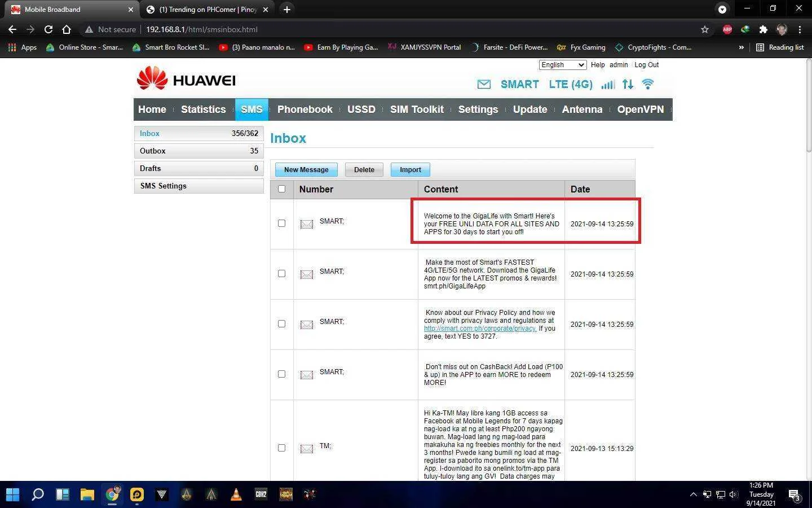The height and width of the screenshot is (508, 812).
Task: Open the Apps bookmarks shortcut
Action: (x=23, y=47)
